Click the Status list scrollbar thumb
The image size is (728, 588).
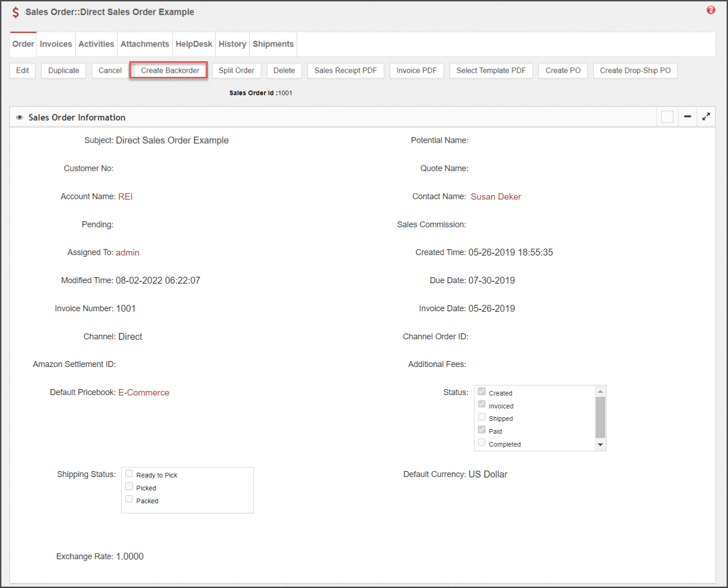click(600, 417)
